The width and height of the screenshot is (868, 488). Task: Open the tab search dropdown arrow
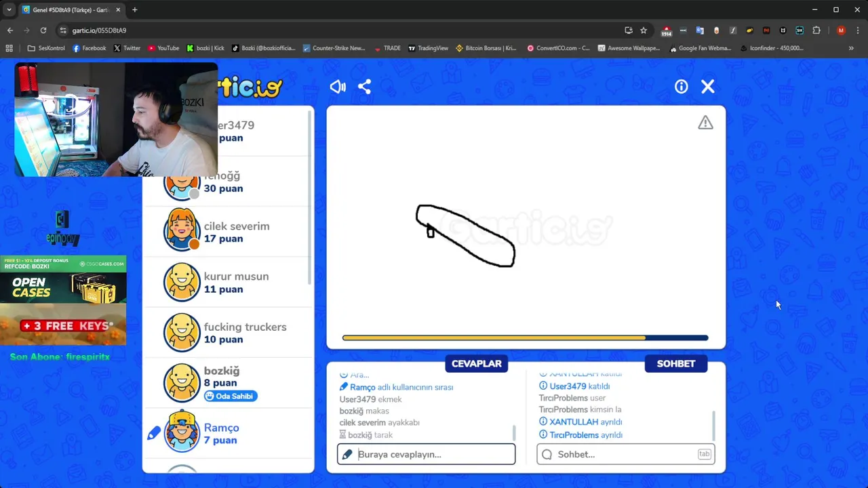click(x=9, y=9)
